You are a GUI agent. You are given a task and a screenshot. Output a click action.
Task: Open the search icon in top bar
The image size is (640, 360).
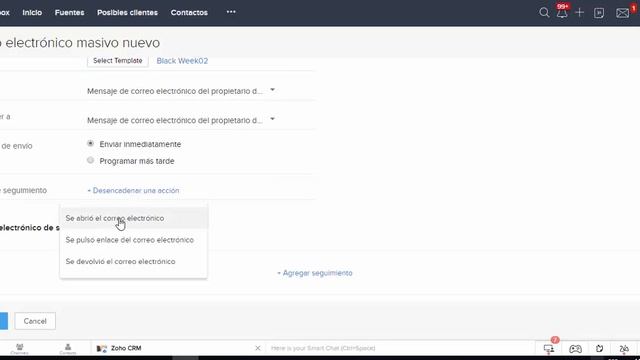(x=544, y=12)
